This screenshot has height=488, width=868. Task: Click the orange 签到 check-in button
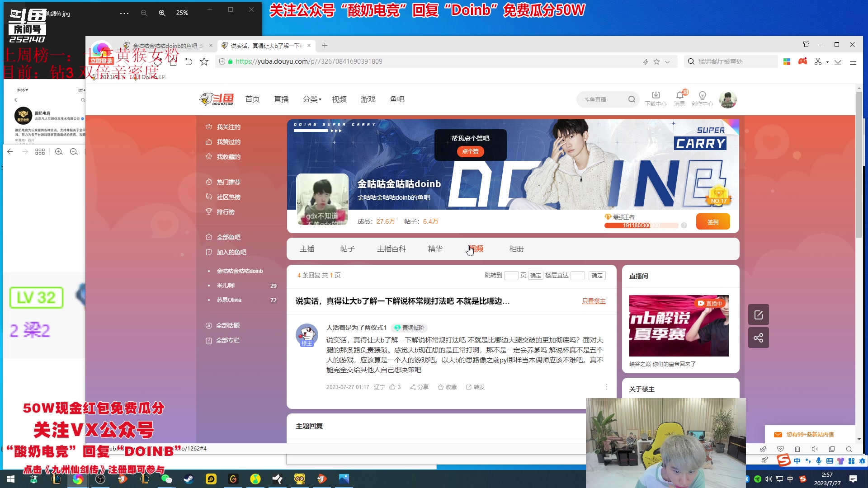tap(713, 222)
